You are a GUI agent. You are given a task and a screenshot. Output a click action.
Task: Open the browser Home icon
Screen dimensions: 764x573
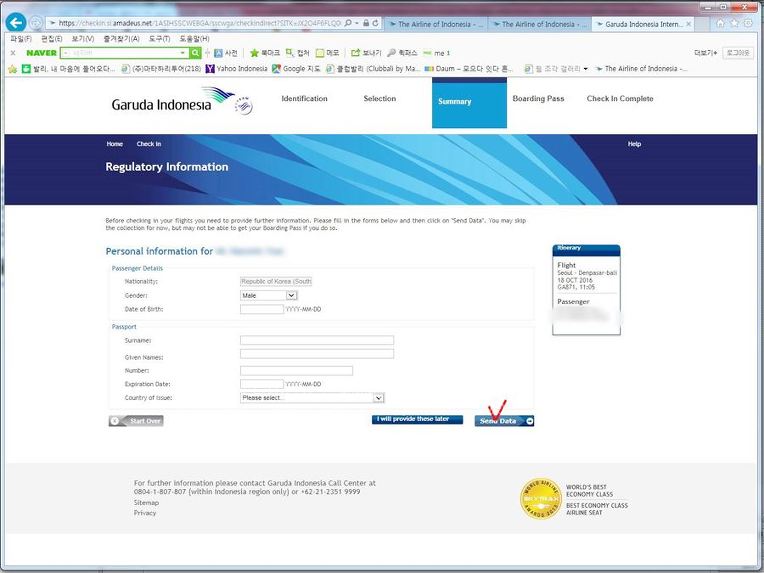tap(720, 23)
